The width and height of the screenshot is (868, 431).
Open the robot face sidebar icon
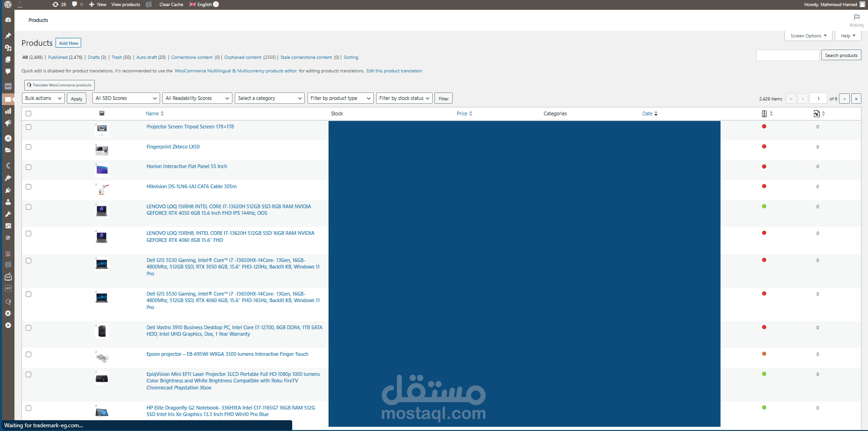[8, 277]
